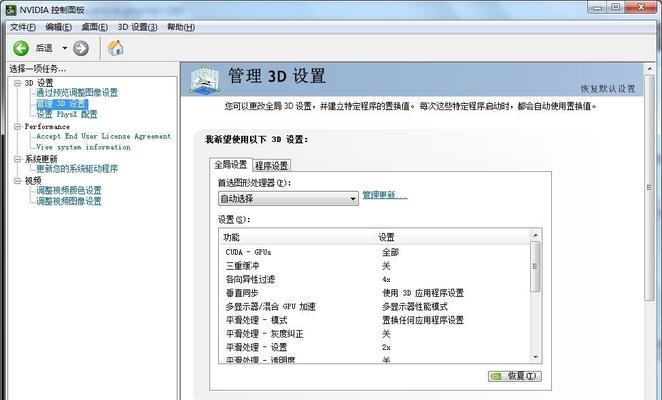This screenshot has width=662, height=400.
Task: Collapse the 3D 设置 tree node
Action: [17, 83]
